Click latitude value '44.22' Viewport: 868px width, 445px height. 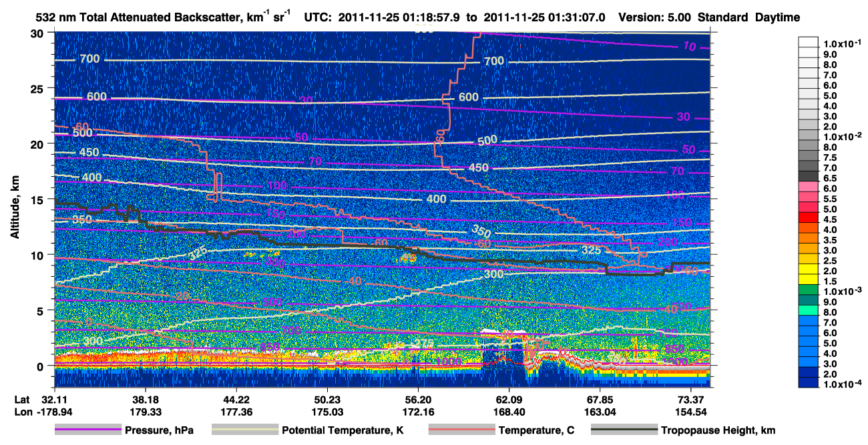point(236,399)
